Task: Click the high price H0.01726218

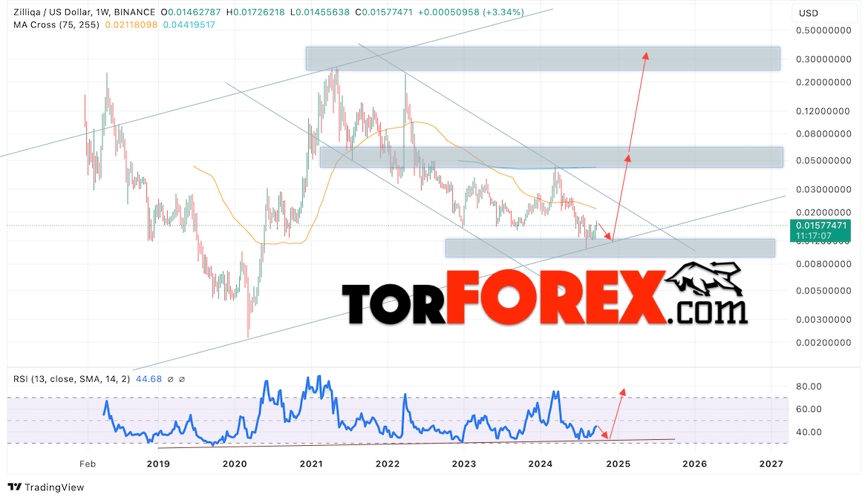Action: pos(257,12)
